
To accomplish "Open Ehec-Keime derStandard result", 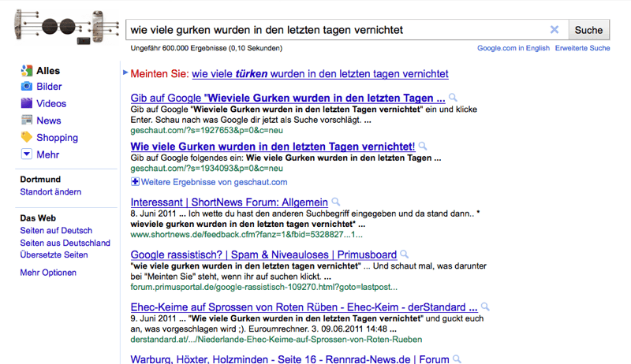I will 304,307.
